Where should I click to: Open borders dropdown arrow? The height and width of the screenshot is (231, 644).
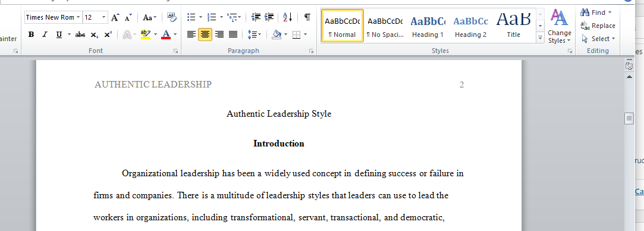306,35
